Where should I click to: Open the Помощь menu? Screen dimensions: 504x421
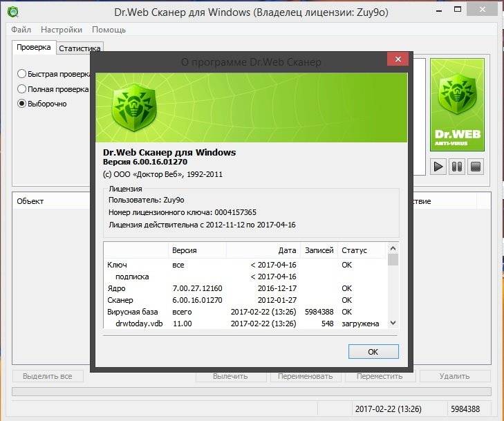click(109, 30)
